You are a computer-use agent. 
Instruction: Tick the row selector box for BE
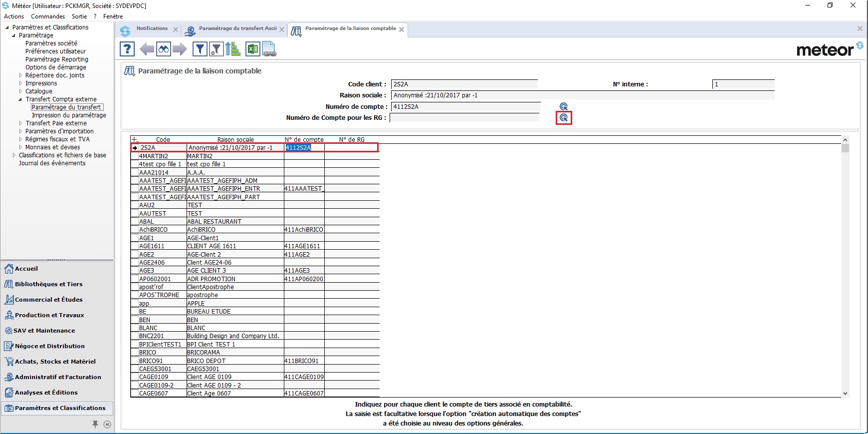pos(135,312)
